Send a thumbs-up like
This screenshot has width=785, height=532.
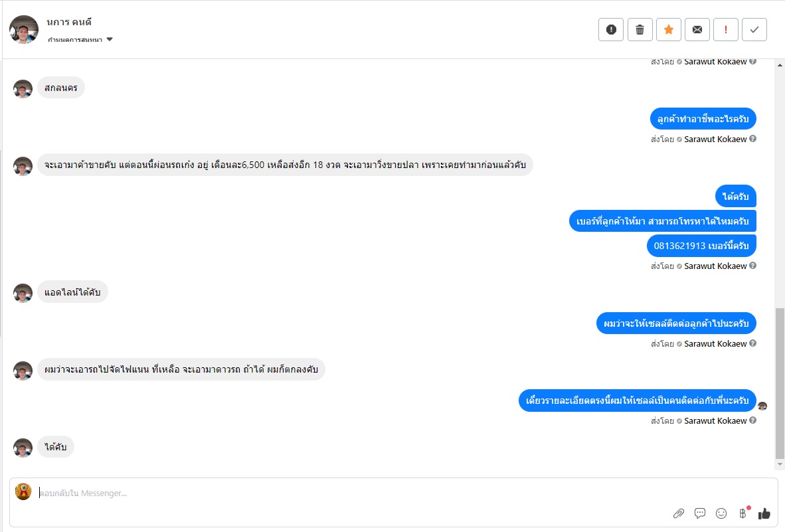(764, 513)
